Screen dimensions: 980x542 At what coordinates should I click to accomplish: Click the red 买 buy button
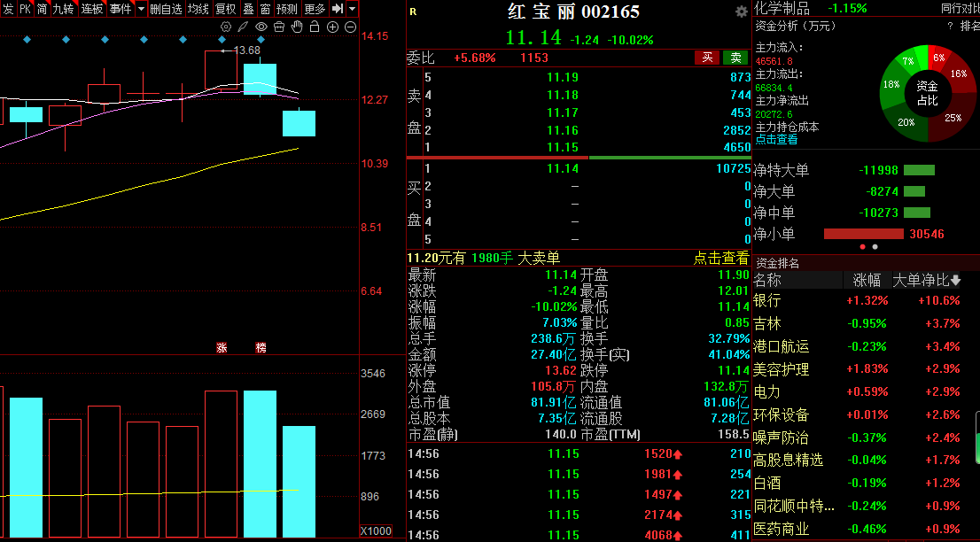pos(707,58)
